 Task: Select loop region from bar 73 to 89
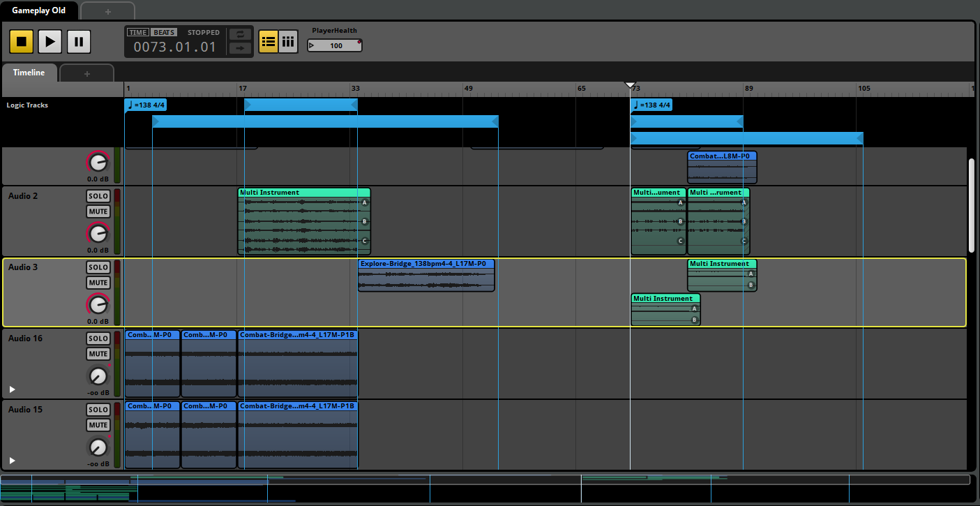[686, 122]
